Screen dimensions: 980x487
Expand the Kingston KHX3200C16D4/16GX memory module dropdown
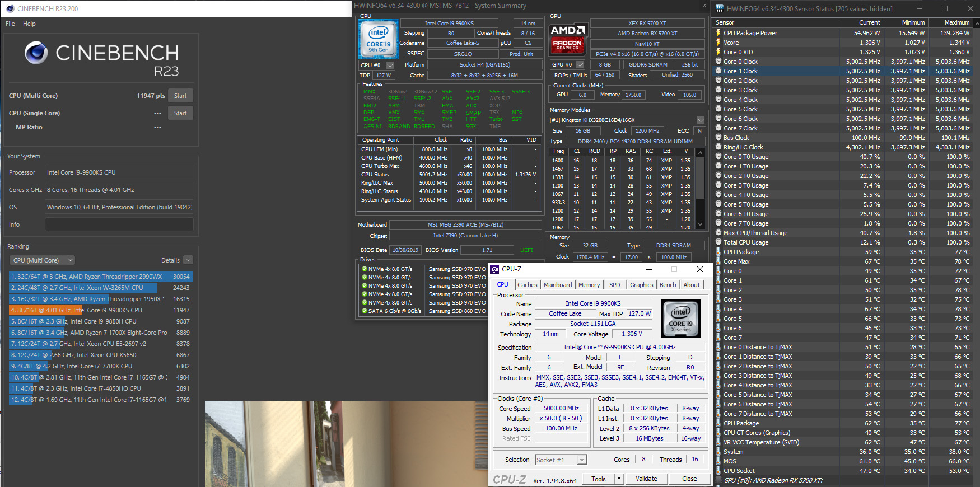click(701, 120)
